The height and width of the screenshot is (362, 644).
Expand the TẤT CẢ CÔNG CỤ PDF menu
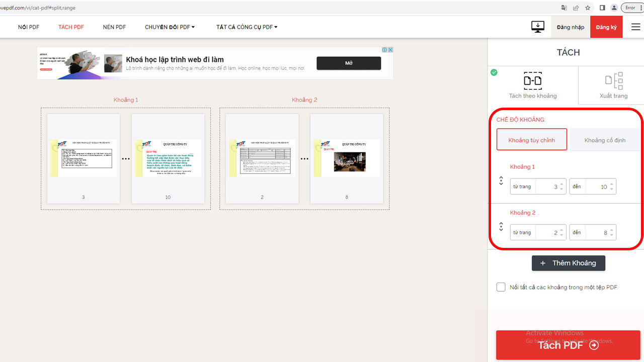tap(246, 27)
